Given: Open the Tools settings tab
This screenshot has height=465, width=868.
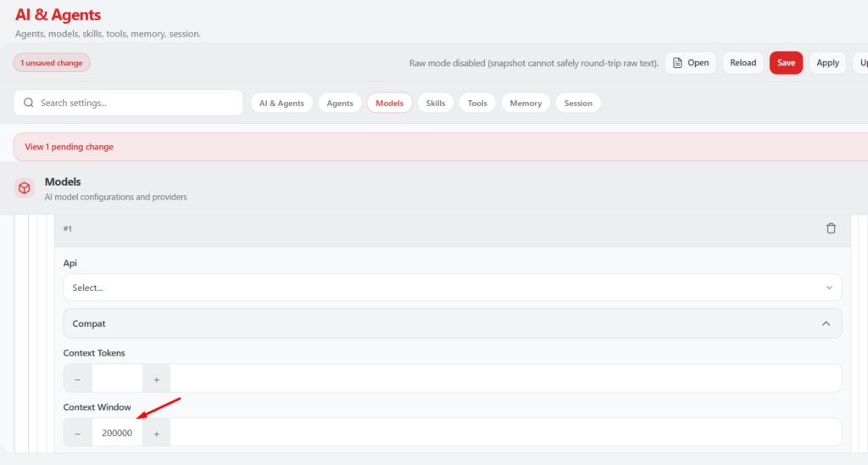Looking at the screenshot, I should [477, 104].
